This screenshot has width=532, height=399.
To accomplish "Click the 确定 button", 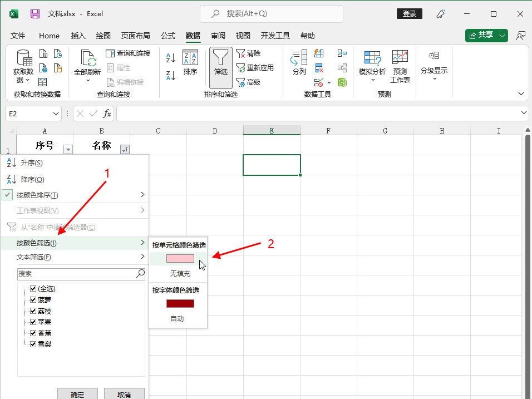I will point(77,394).
